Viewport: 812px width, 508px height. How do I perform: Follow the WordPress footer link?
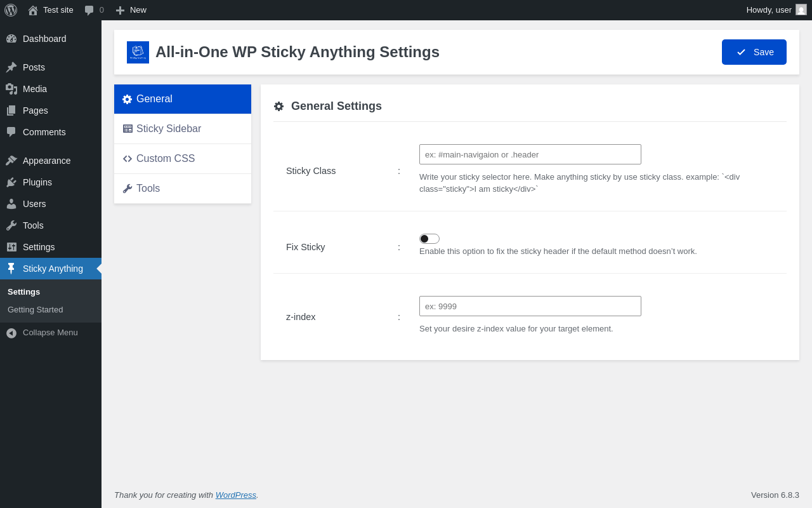pyautogui.click(x=235, y=495)
